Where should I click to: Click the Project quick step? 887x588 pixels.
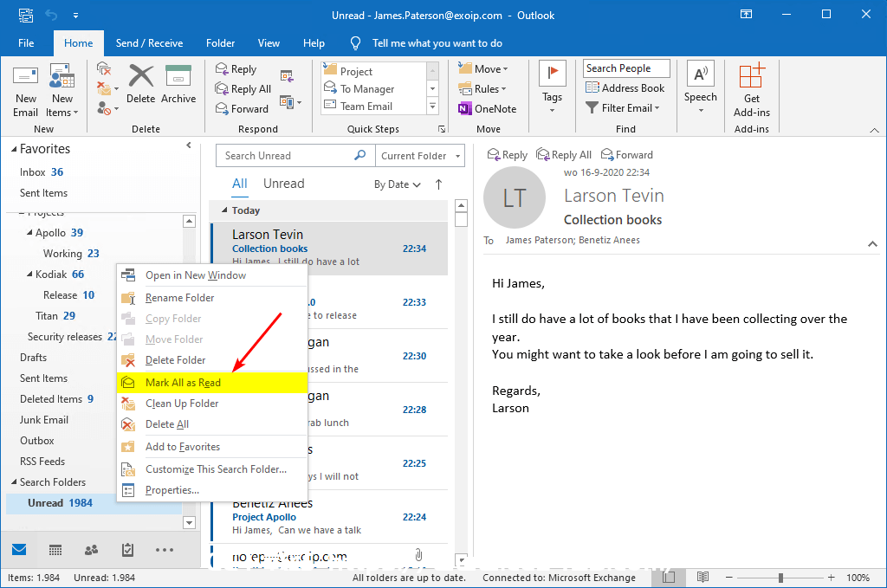pos(374,71)
